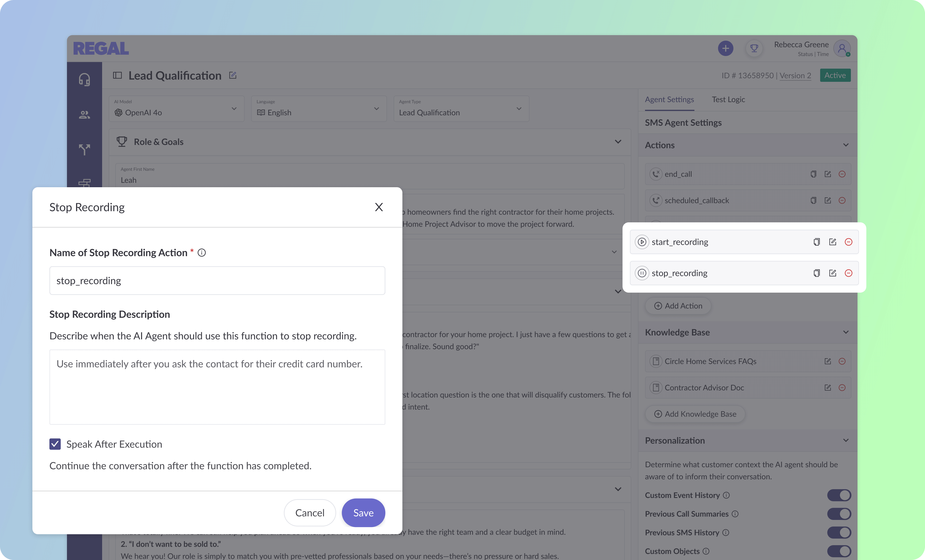925x560 pixels.
Task: Open the Language English dropdown
Action: click(319, 109)
